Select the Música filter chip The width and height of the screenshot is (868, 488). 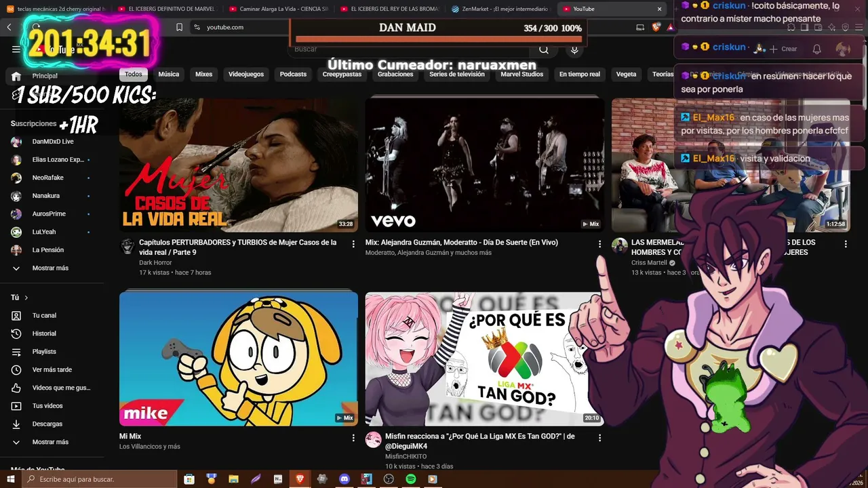[169, 75]
